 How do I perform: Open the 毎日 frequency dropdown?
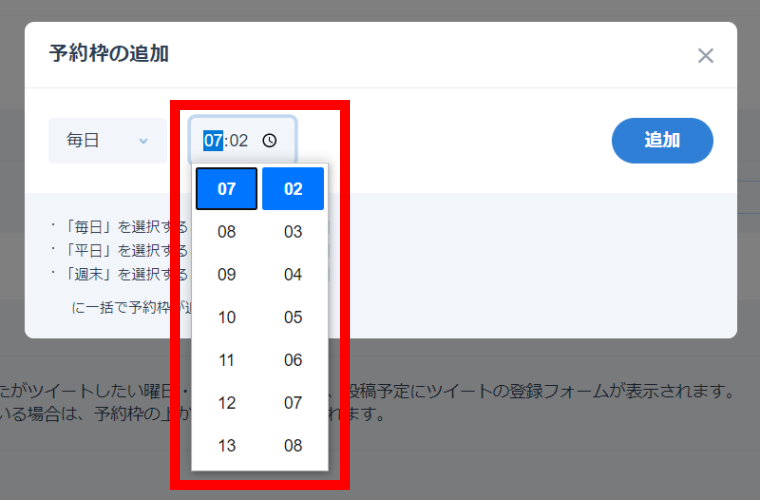(x=107, y=141)
